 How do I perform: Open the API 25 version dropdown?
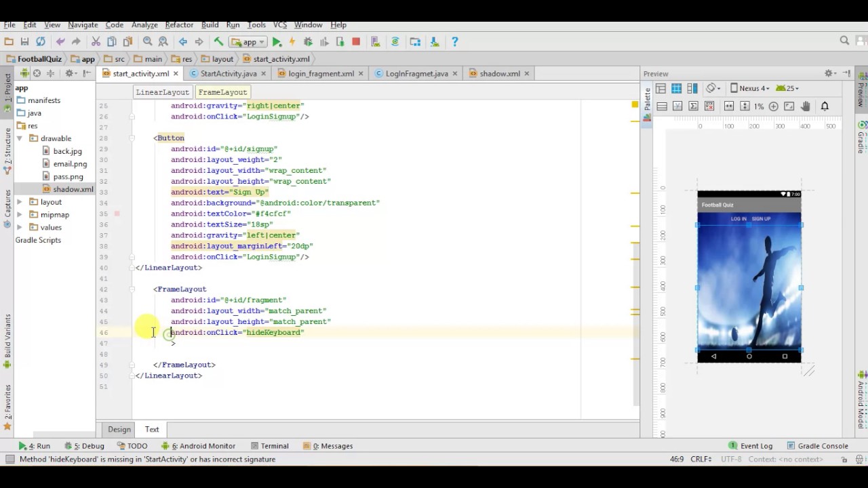point(787,88)
